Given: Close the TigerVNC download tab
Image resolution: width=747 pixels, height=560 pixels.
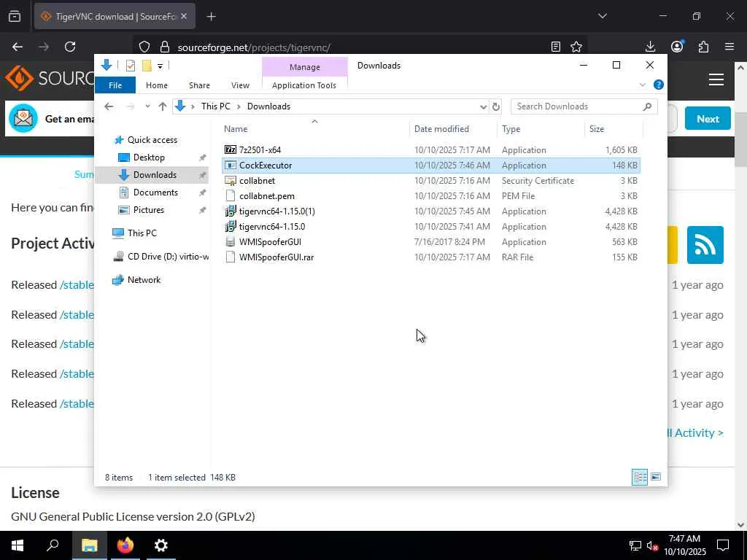Looking at the screenshot, I should pyautogui.click(x=184, y=16).
